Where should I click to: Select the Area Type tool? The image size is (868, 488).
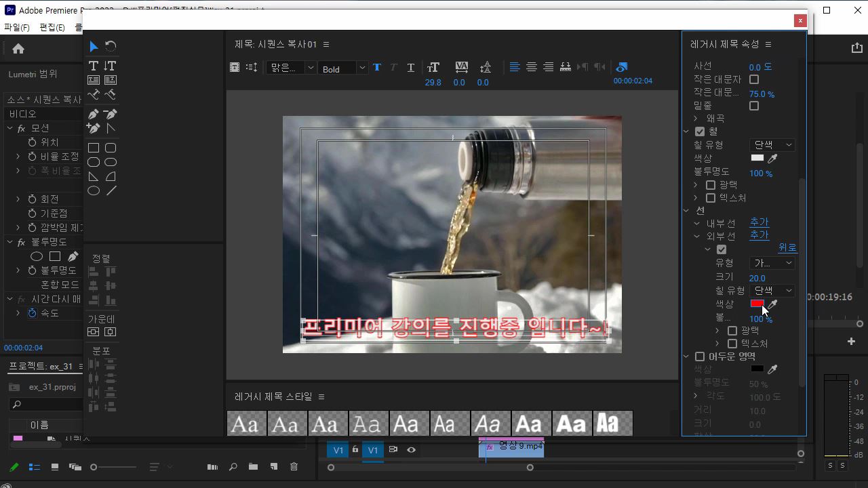(94, 80)
